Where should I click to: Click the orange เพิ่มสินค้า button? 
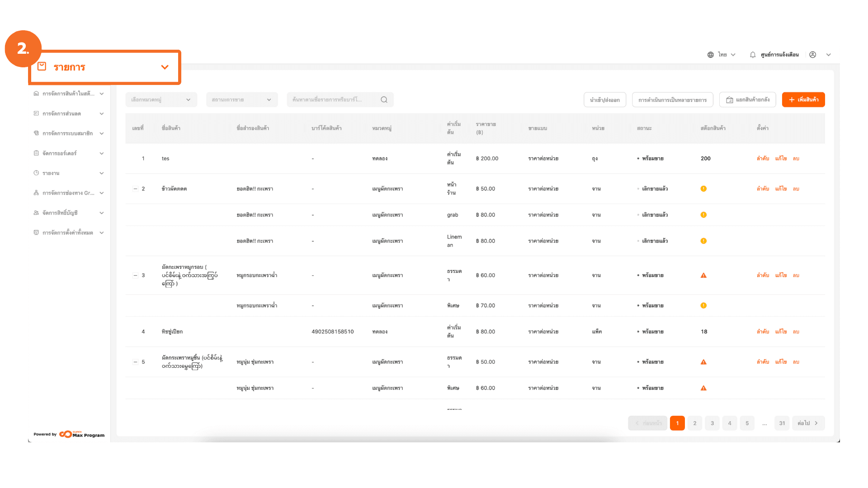(x=803, y=100)
